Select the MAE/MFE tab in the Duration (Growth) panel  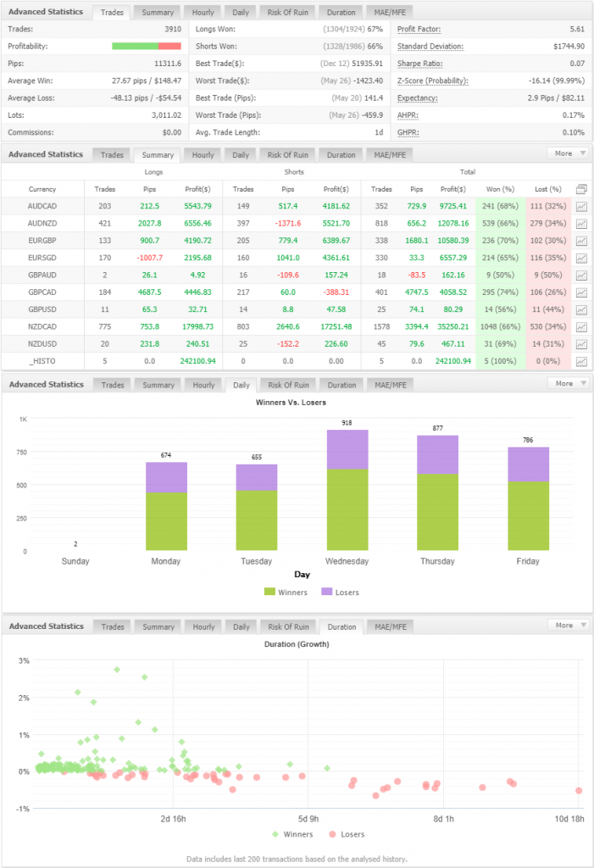coord(387,626)
